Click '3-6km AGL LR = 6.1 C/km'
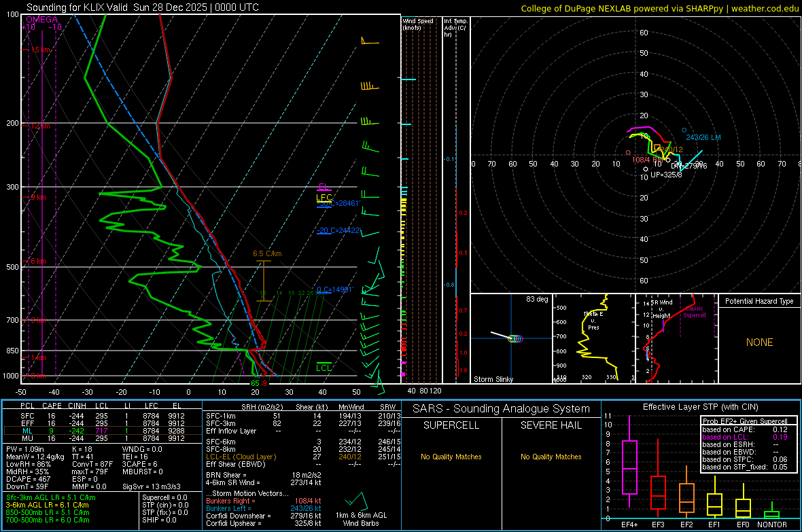This screenshot has width=802, height=532. coord(47,505)
